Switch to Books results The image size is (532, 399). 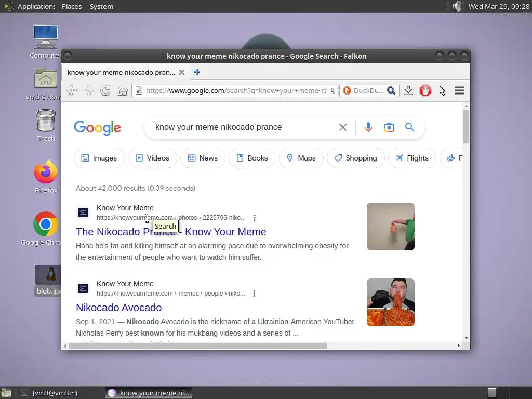(252, 158)
